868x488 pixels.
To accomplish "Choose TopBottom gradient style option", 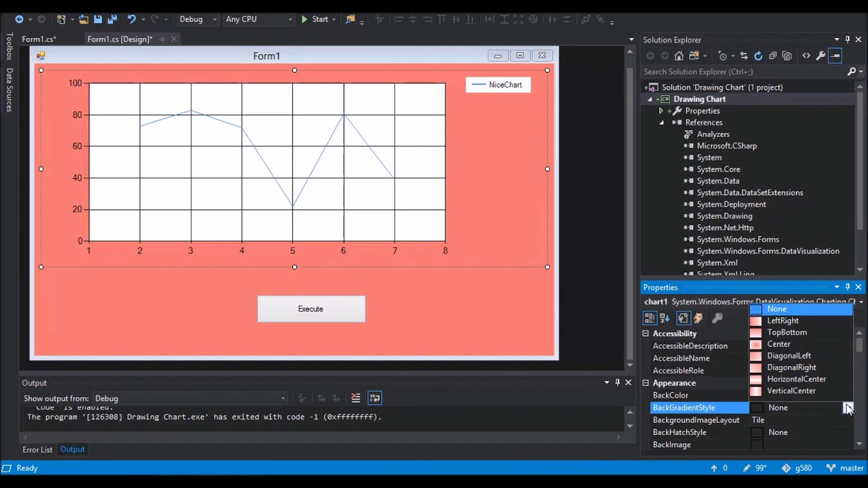I will click(800, 332).
